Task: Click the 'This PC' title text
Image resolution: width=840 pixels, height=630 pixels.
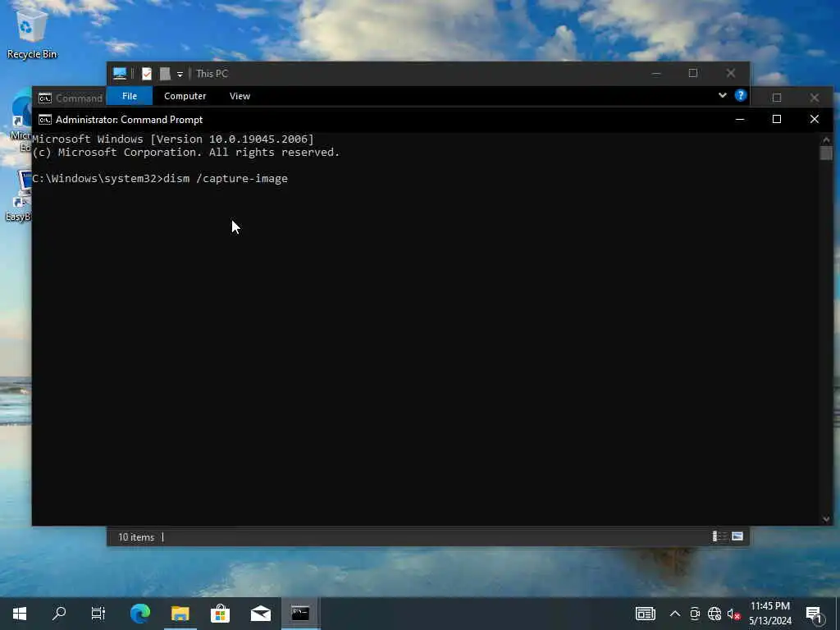Action: [212, 73]
